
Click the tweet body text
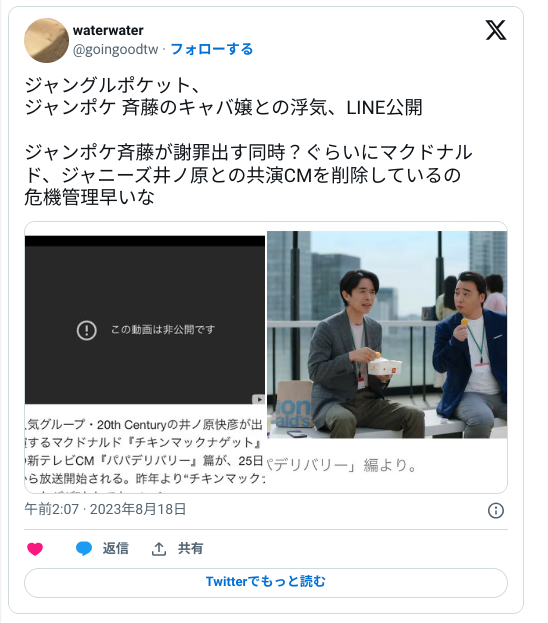tap(248, 141)
